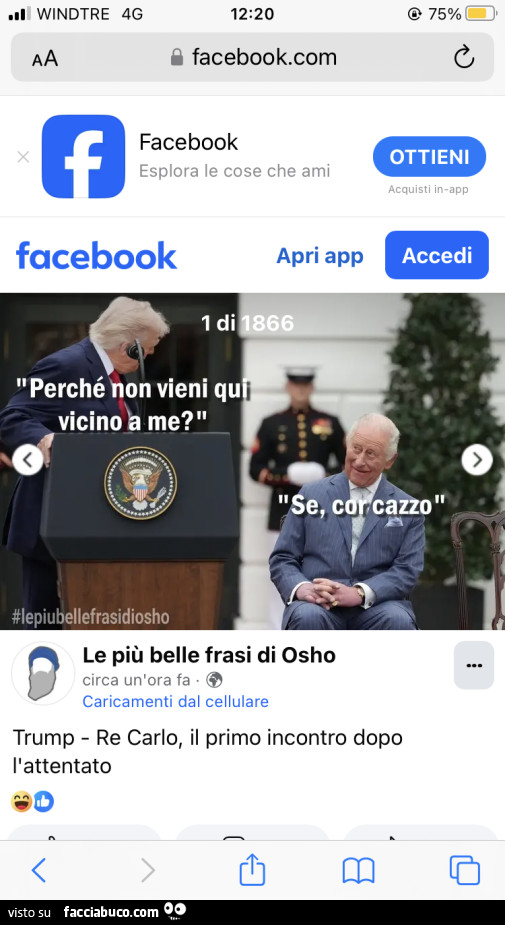The image size is (505, 925).
Task: Go to next photo with right arrow
Action: point(477,460)
